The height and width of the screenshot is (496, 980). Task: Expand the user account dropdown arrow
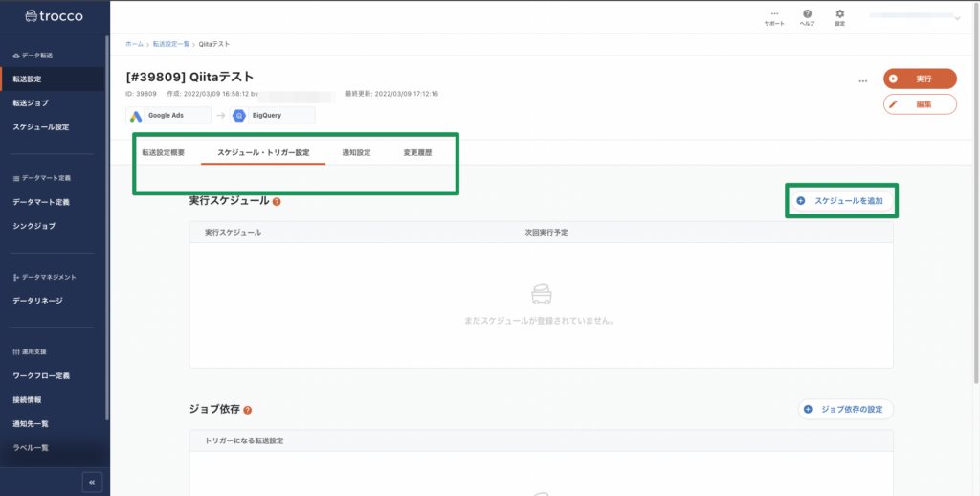[957, 17]
